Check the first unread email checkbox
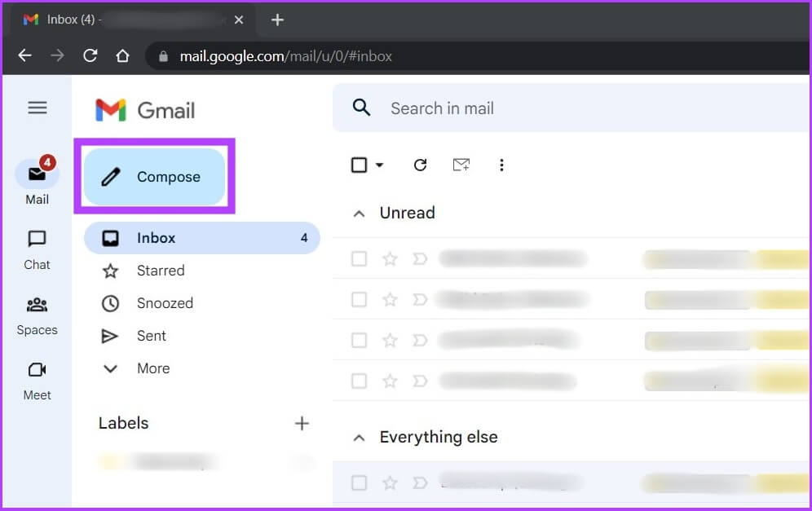812x511 pixels. (x=359, y=258)
